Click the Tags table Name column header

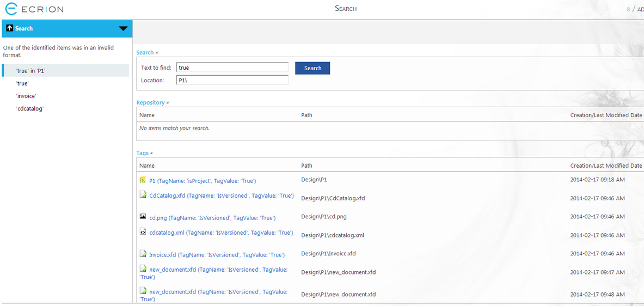pyautogui.click(x=146, y=166)
